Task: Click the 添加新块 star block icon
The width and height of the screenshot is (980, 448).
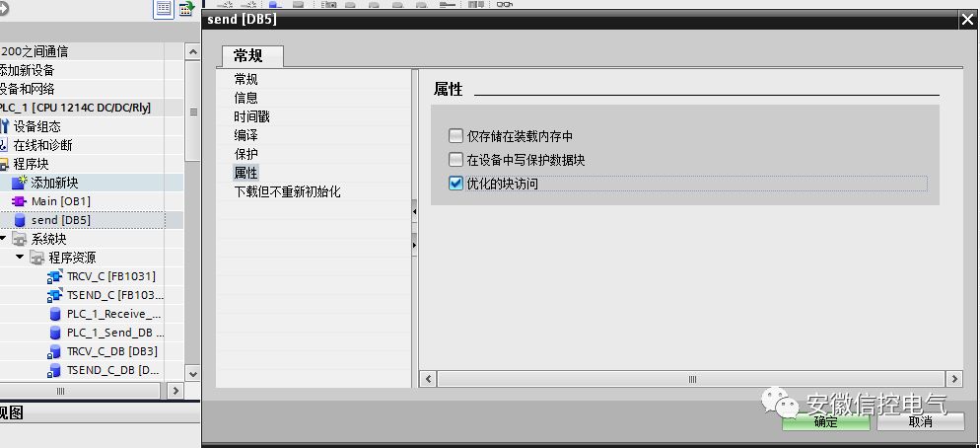Action: (x=20, y=183)
